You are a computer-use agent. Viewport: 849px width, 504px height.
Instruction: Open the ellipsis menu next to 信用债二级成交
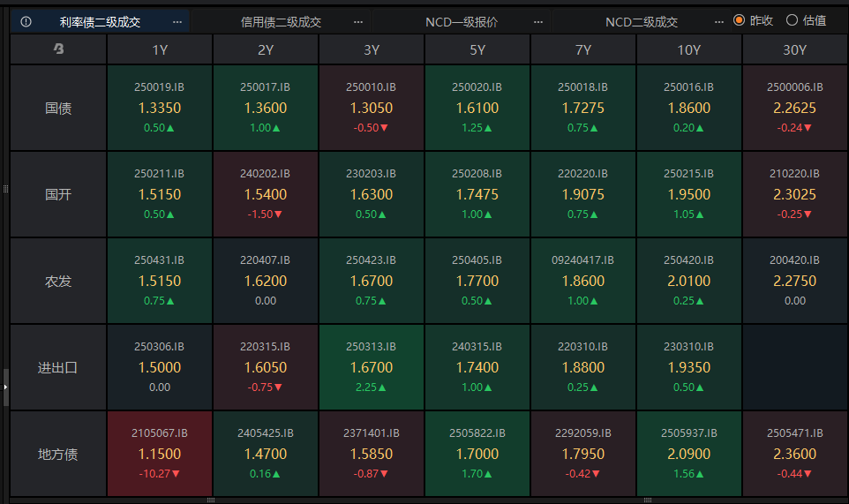(357, 21)
